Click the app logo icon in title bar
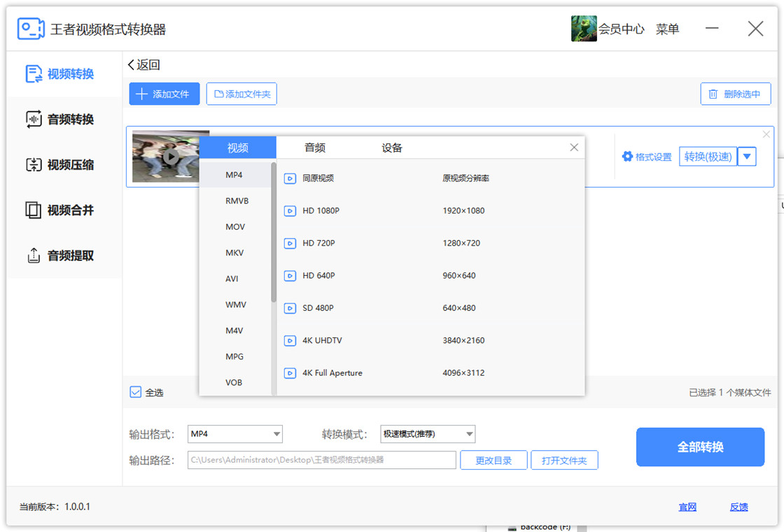784x532 pixels. (31, 29)
